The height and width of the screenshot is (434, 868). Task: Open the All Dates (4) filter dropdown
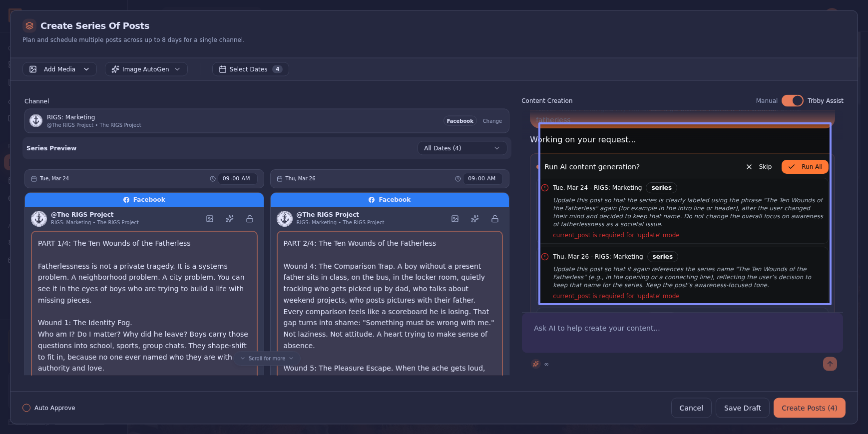click(461, 148)
